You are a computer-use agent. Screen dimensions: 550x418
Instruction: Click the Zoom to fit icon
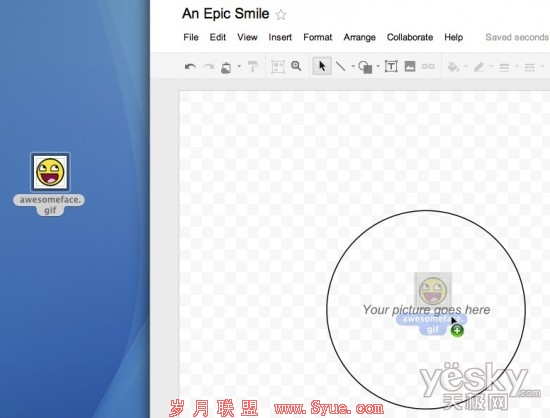click(278, 67)
